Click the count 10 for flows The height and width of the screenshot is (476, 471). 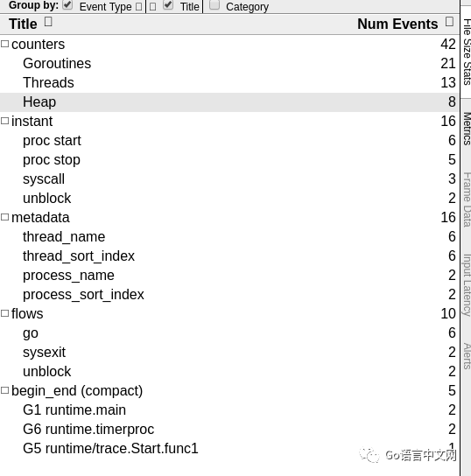click(448, 313)
